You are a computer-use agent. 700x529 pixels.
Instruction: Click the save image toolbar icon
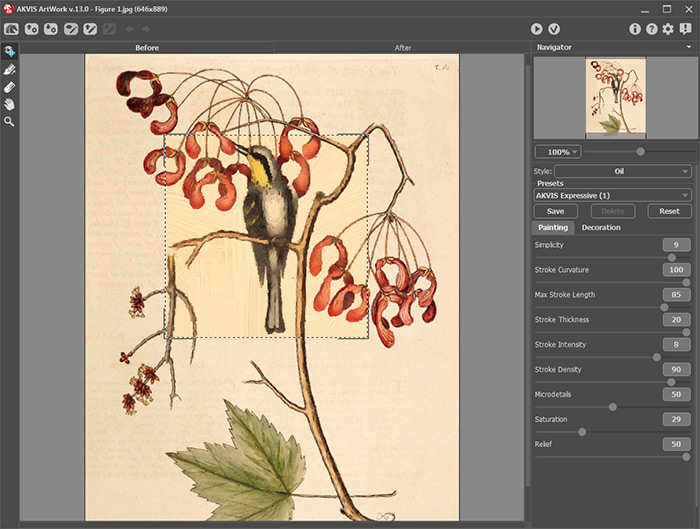[49, 29]
